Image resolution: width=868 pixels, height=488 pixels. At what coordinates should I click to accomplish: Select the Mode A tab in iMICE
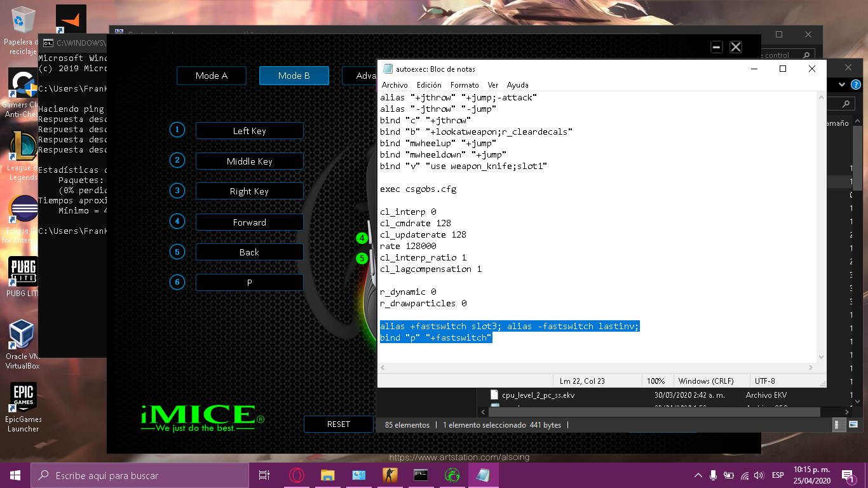tap(212, 76)
